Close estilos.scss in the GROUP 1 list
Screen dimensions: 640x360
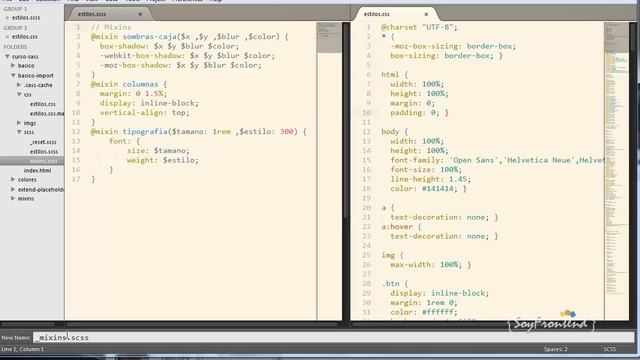[7, 18]
